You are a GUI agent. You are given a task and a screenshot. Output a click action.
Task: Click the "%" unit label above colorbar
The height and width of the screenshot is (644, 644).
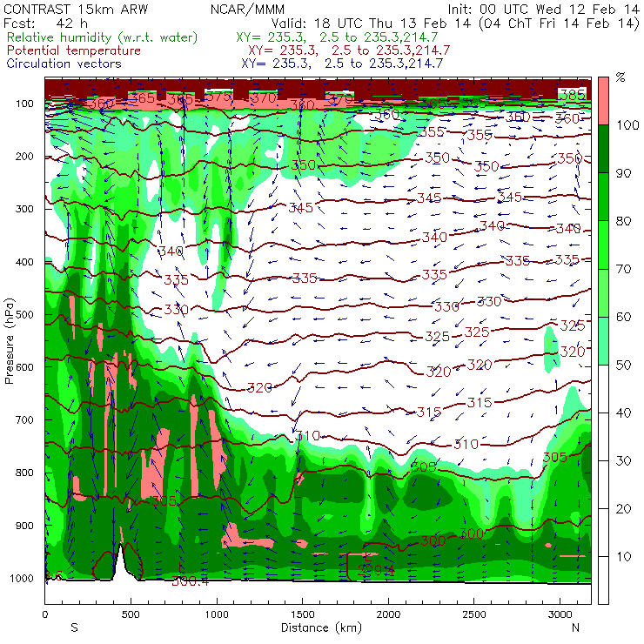(621, 77)
